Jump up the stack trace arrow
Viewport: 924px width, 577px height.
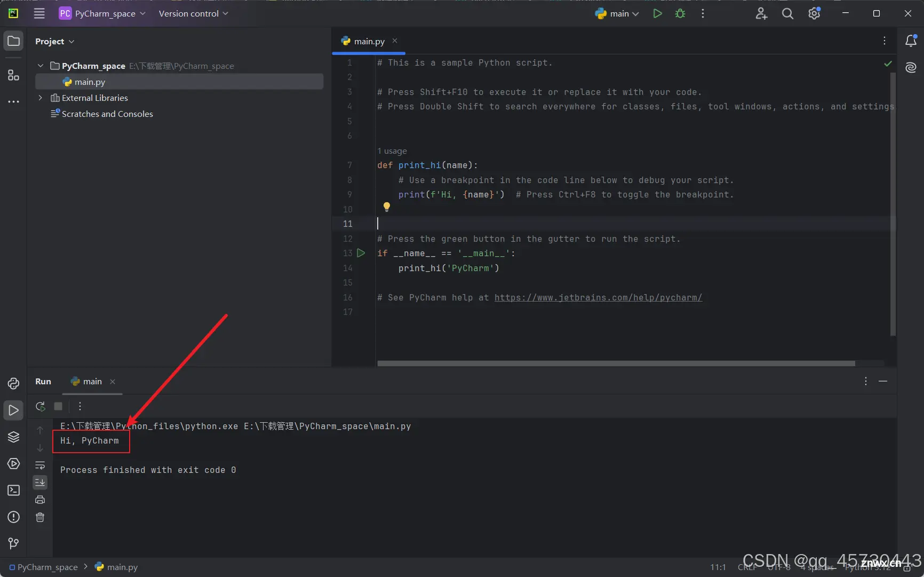[x=40, y=430]
